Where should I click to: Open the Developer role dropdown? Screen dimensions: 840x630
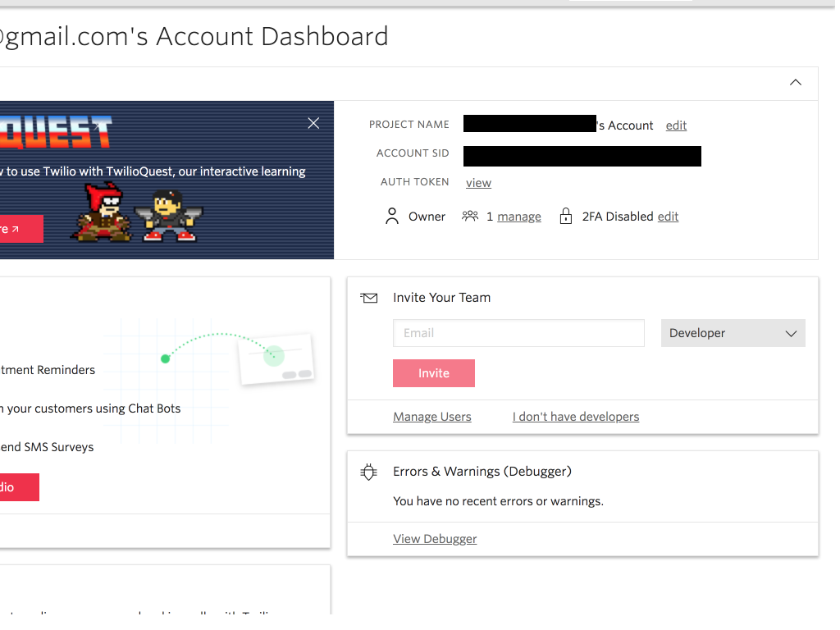tap(733, 333)
